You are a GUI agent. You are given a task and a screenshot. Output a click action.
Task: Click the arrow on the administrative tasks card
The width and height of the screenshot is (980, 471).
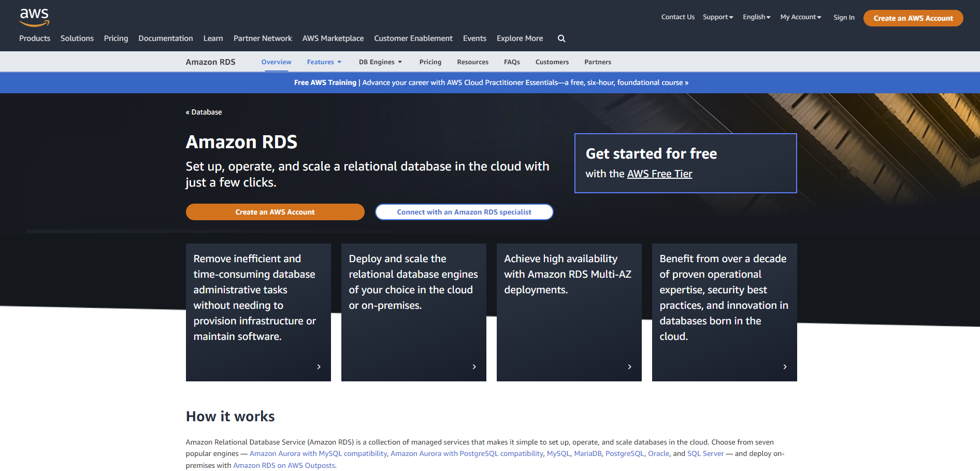click(x=319, y=366)
